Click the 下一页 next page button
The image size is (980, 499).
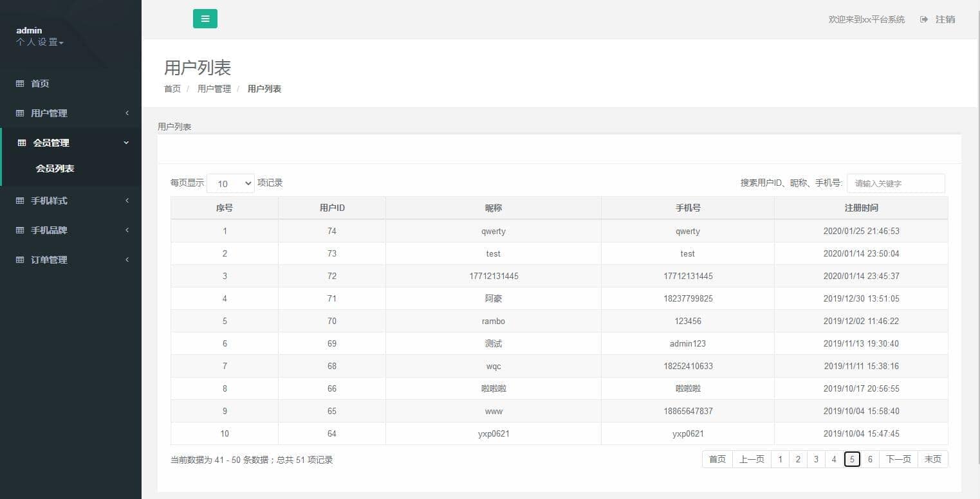(x=898, y=459)
